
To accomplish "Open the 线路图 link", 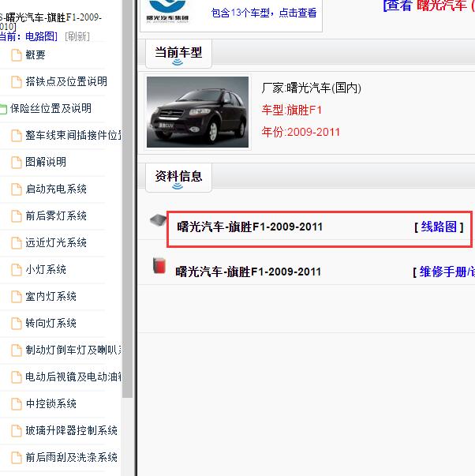I will [439, 227].
